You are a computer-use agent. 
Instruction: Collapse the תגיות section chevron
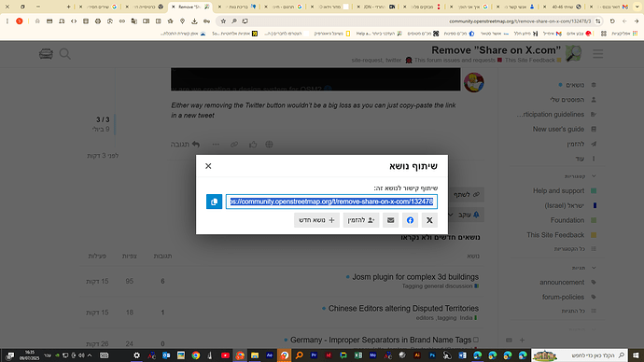pos(594,268)
